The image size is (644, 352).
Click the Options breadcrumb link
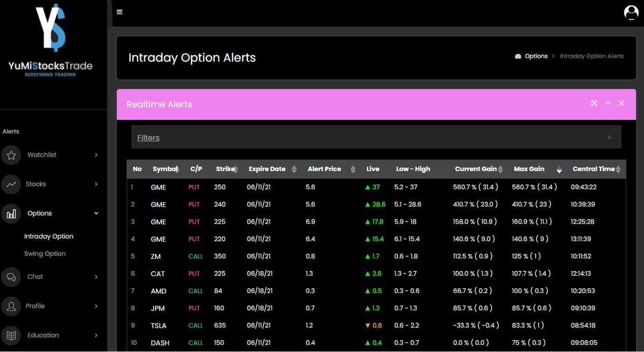(537, 56)
